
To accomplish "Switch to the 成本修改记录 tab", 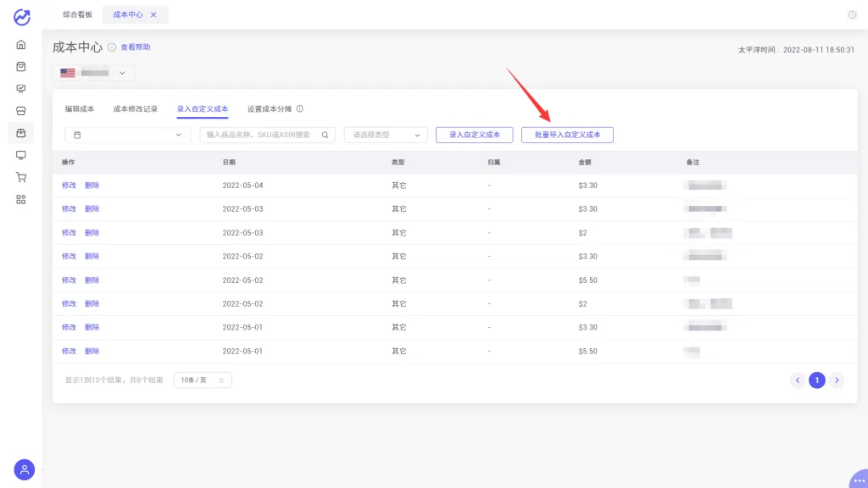I will [x=135, y=108].
